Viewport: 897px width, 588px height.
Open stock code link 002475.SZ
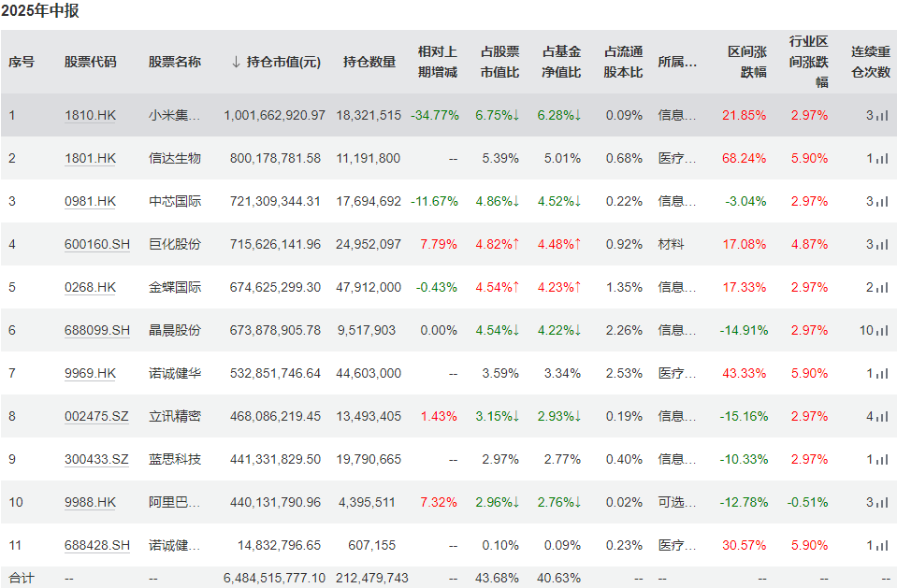pyautogui.click(x=96, y=416)
